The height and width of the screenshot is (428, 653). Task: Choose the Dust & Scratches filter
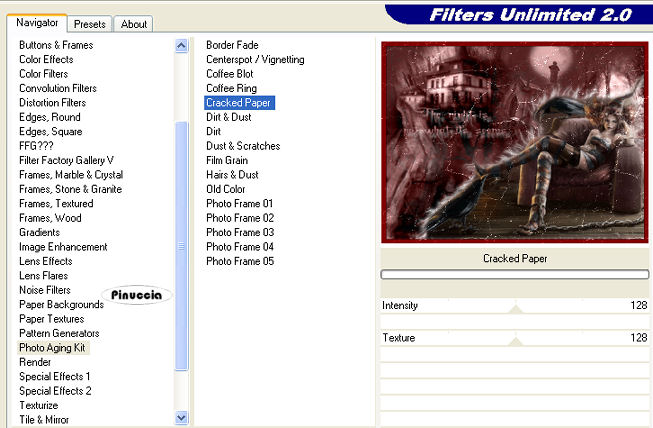[243, 146]
